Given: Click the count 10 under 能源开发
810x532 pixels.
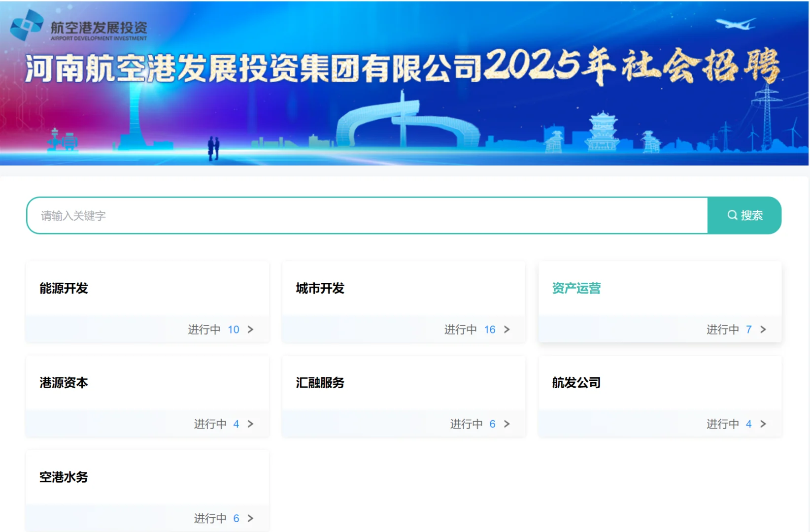Looking at the screenshot, I should (x=234, y=330).
